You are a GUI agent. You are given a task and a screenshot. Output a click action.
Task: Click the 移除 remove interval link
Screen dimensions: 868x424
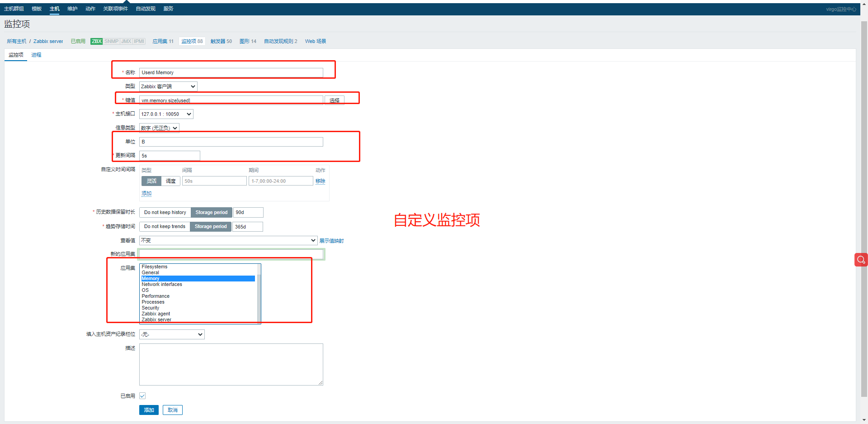click(321, 181)
